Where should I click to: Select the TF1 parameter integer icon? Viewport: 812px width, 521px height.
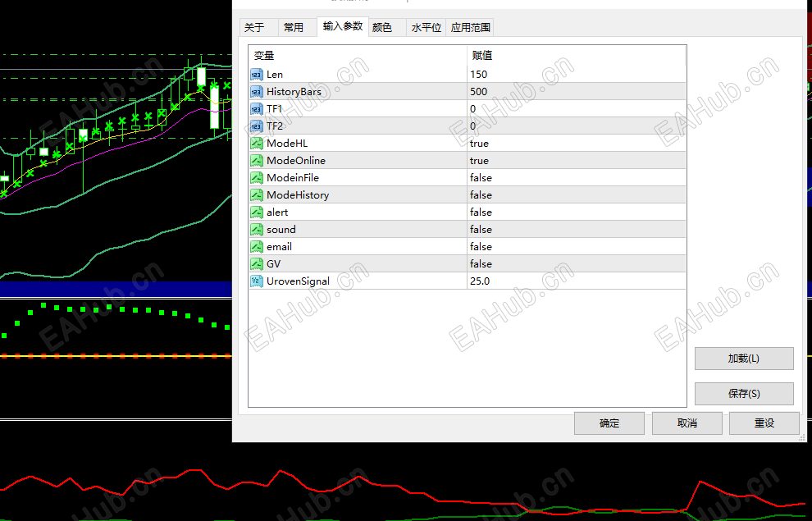[x=257, y=109]
